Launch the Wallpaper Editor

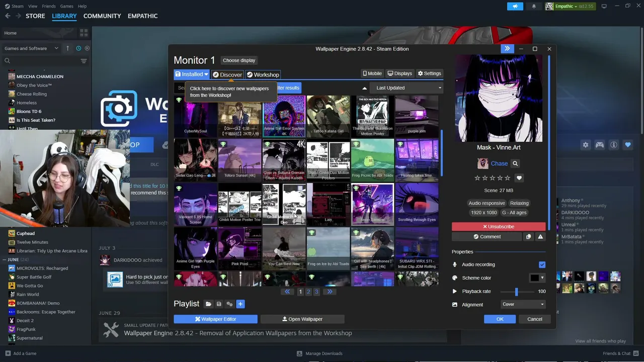[x=215, y=319]
